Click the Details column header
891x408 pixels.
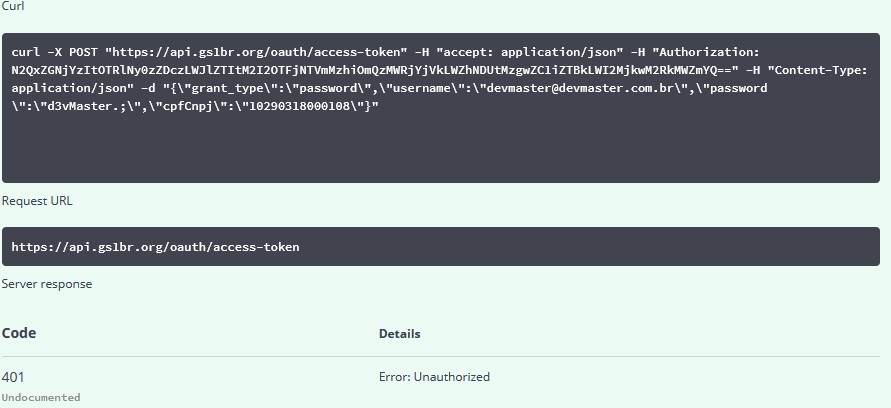(399, 334)
